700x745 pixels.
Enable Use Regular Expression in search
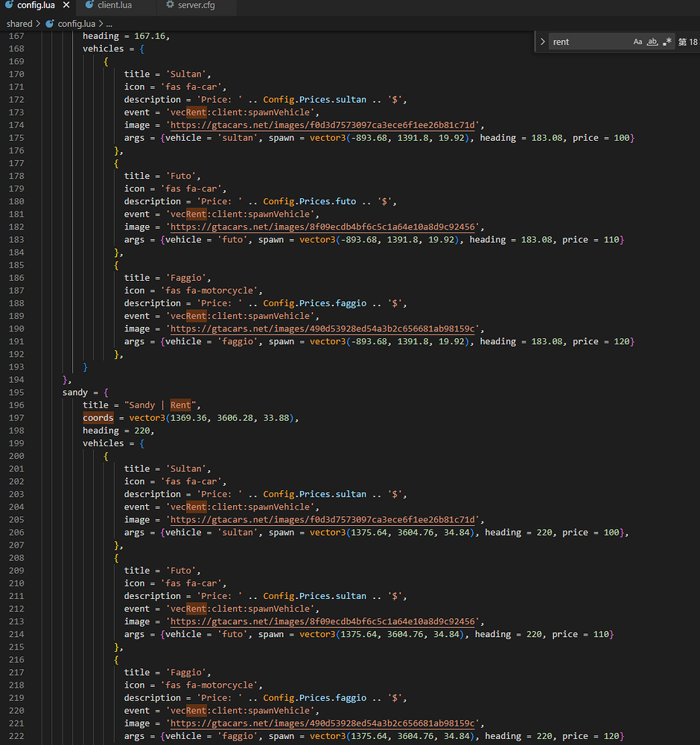[x=667, y=42]
